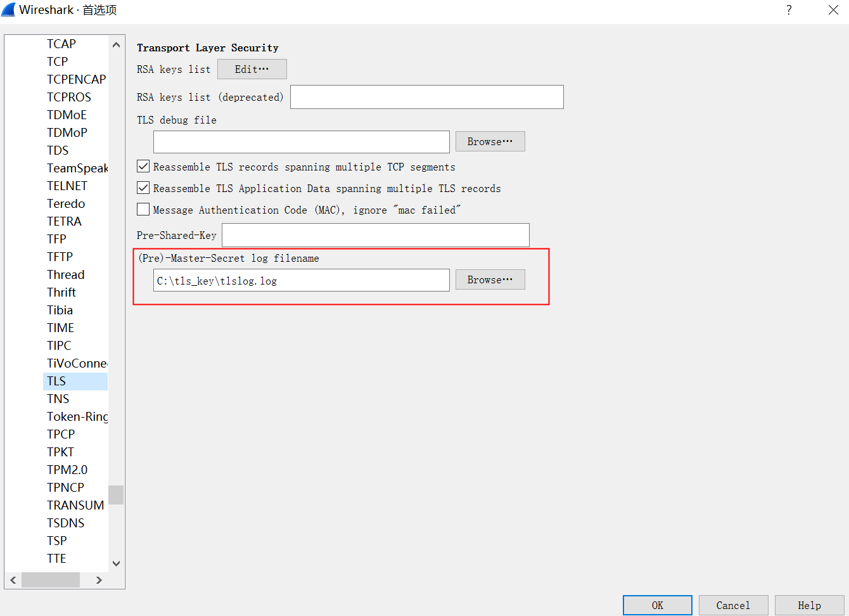Screen dimensions: 849x616
Task: Select TCPENCAP protocol
Action: (76, 79)
